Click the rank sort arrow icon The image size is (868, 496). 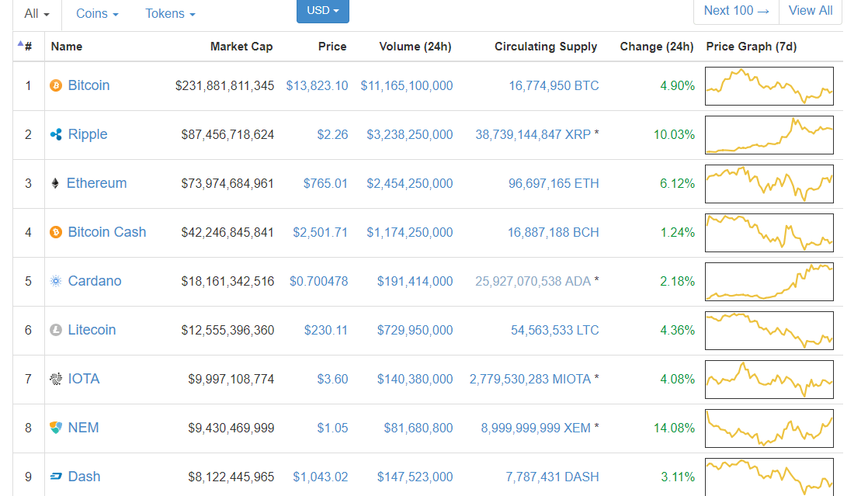click(x=20, y=43)
